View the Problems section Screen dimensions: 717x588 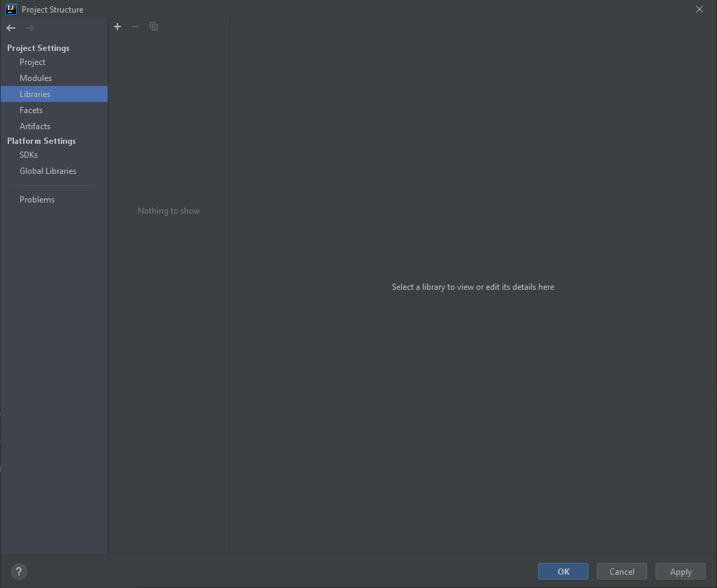coord(37,199)
